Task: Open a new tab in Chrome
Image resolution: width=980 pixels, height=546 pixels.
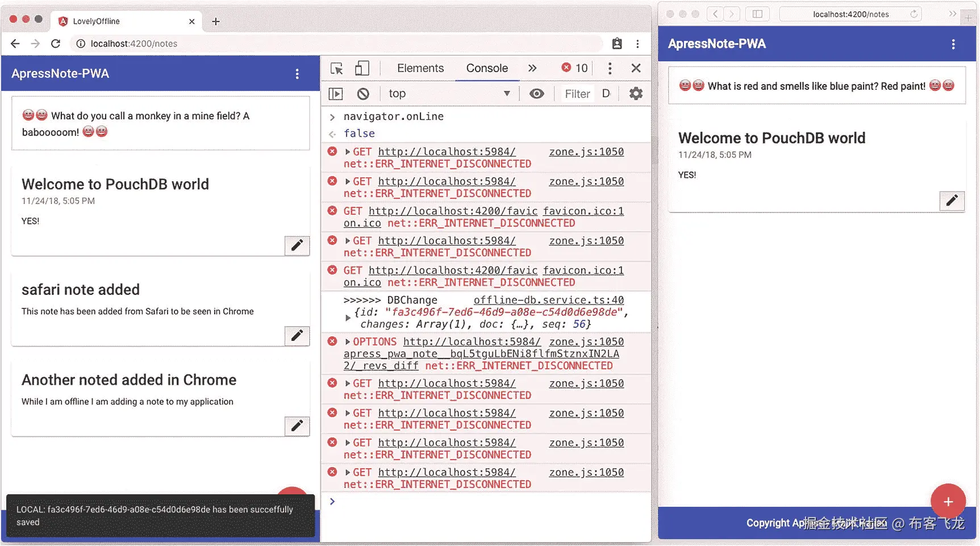Action: click(216, 22)
